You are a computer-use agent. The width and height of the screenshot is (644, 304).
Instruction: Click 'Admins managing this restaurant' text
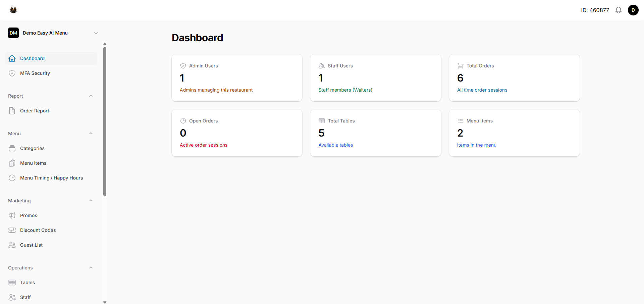click(216, 90)
